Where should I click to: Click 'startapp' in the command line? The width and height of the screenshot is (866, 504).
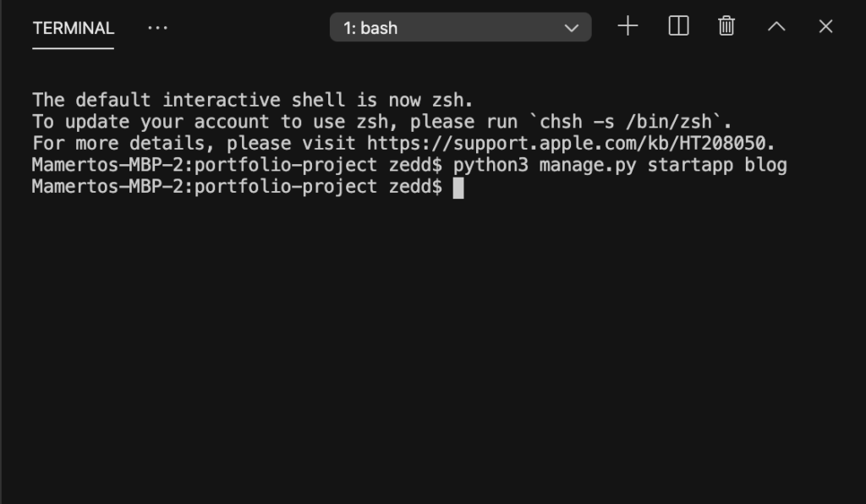click(690, 166)
